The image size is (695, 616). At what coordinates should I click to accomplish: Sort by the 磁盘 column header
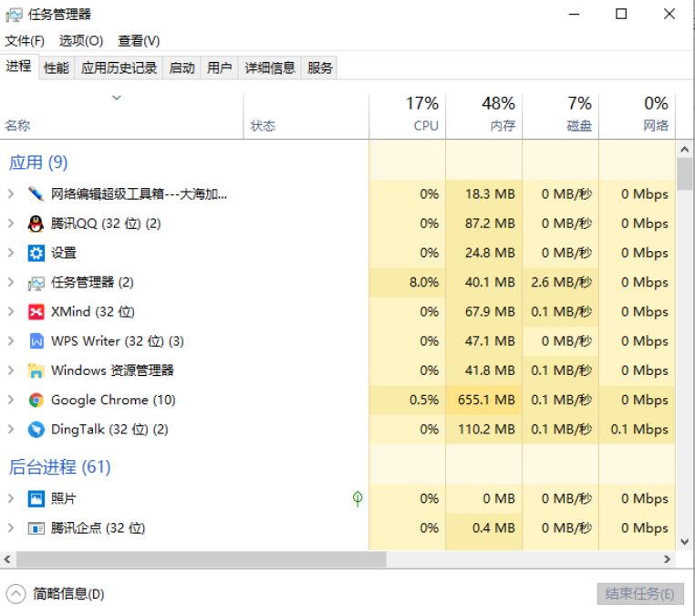(561, 116)
